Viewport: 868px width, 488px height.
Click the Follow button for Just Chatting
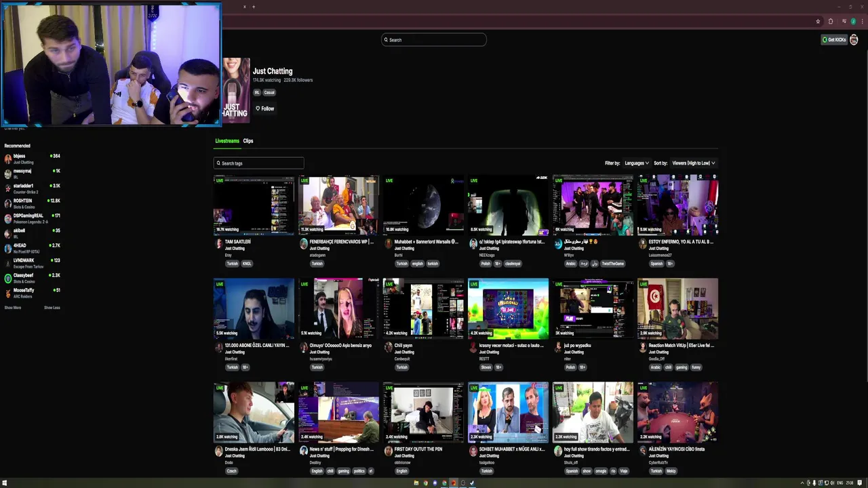[265, 108]
